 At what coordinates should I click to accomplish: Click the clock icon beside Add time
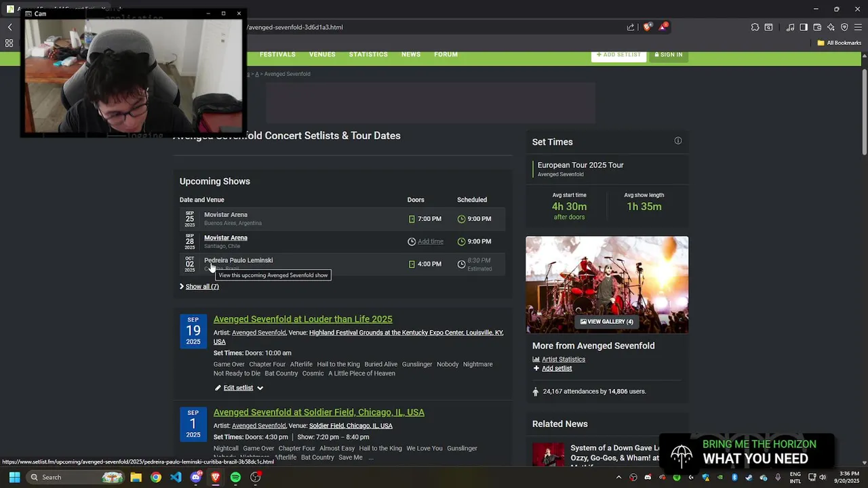click(412, 241)
